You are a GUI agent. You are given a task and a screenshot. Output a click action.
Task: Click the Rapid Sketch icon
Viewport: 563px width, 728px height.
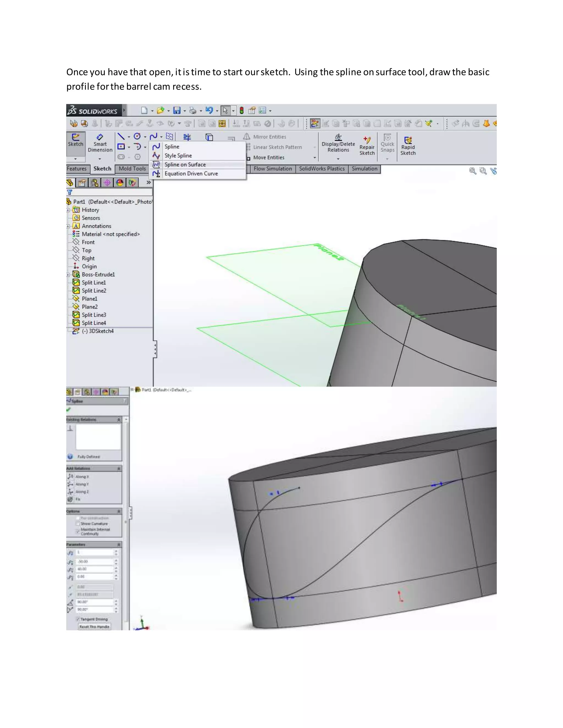[408, 145]
